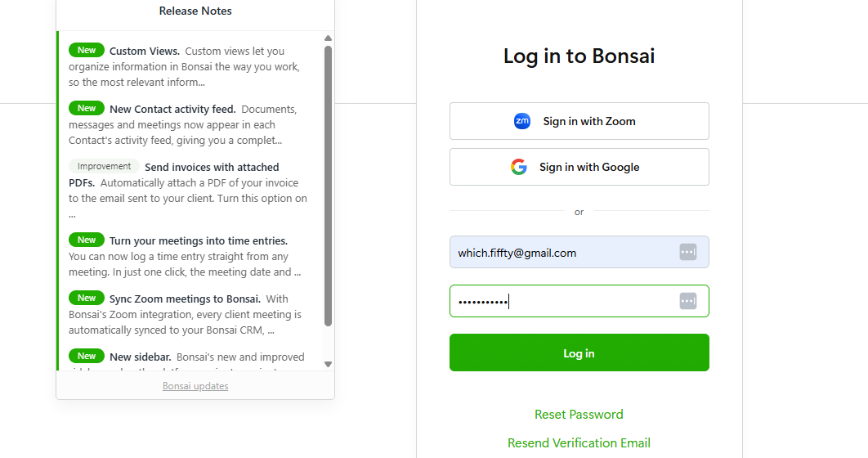
Task: Open the Bonsai updates link
Action: (x=195, y=386)
